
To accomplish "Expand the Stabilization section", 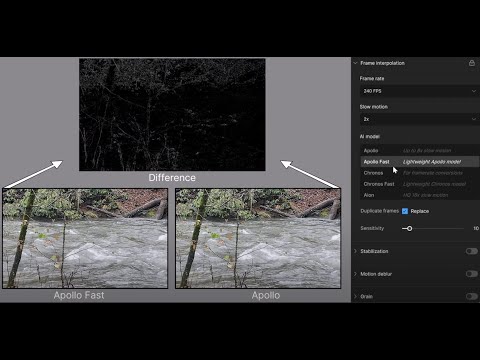I will tap(355, 251).
